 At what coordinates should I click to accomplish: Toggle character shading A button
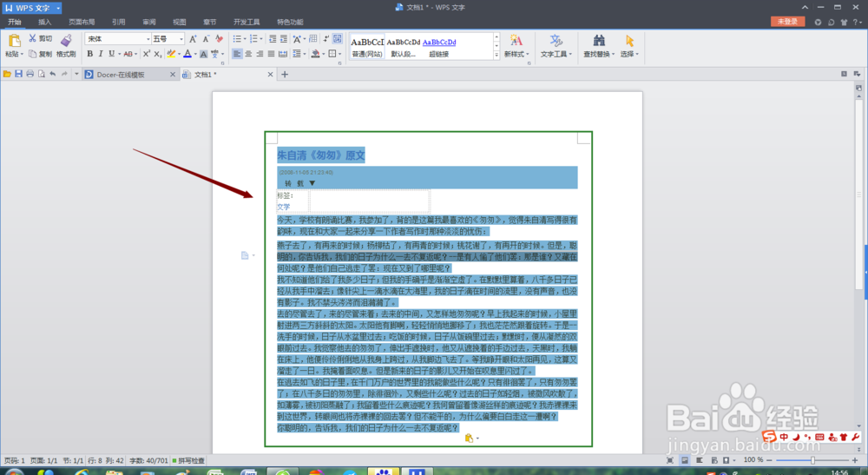click(203, 54)
